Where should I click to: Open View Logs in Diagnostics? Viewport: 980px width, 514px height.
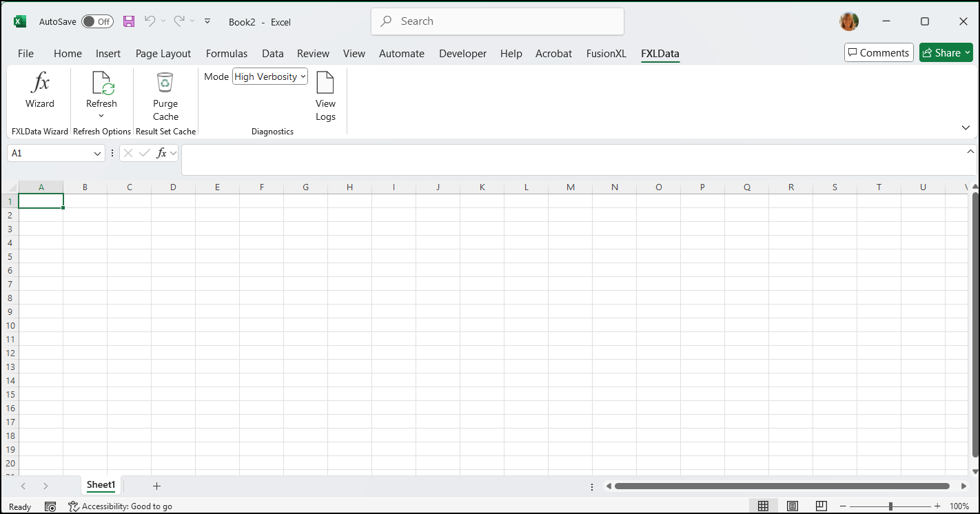325,96
